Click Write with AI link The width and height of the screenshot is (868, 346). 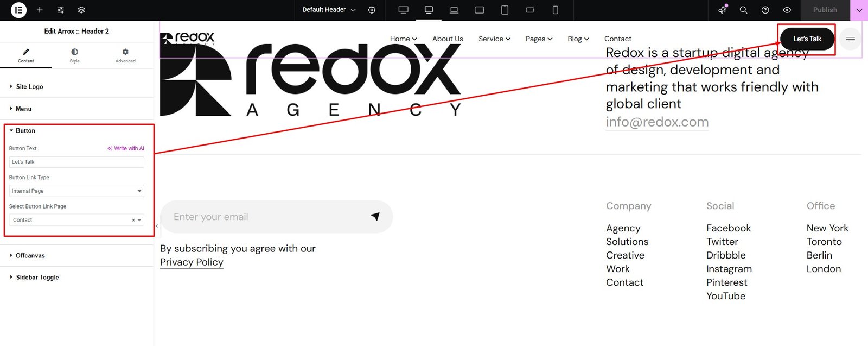click(x=126, y=148)
